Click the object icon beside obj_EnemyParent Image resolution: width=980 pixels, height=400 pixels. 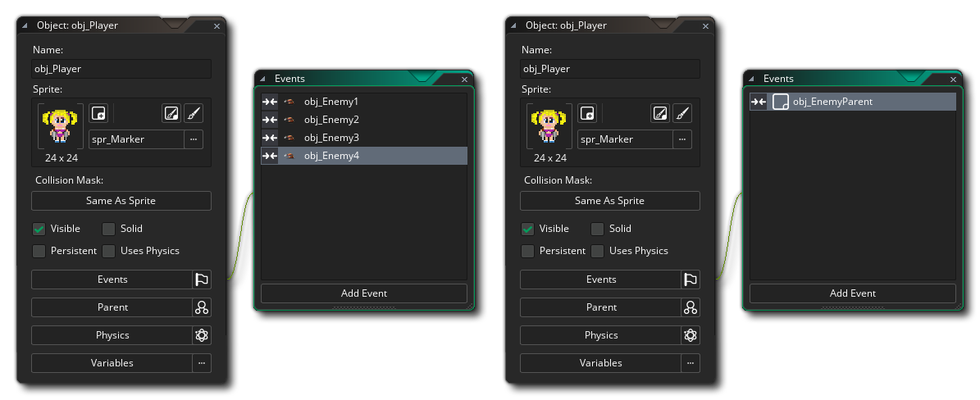click(x=781, y=102)
